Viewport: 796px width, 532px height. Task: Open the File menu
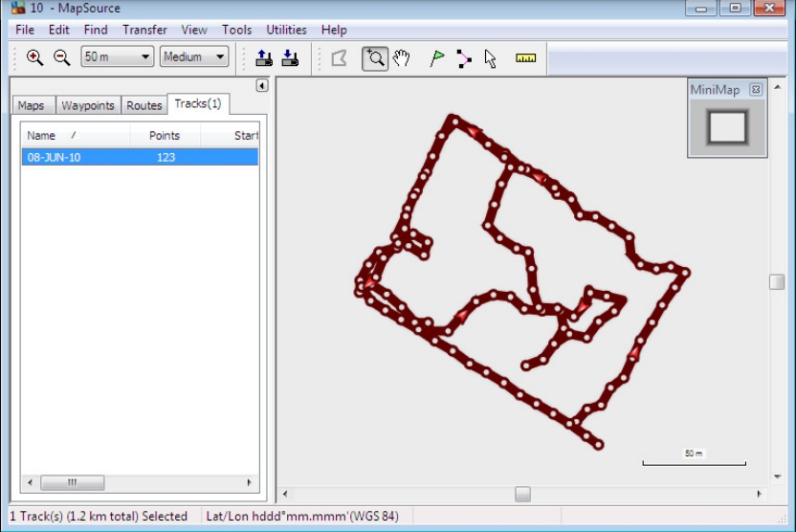25,30
